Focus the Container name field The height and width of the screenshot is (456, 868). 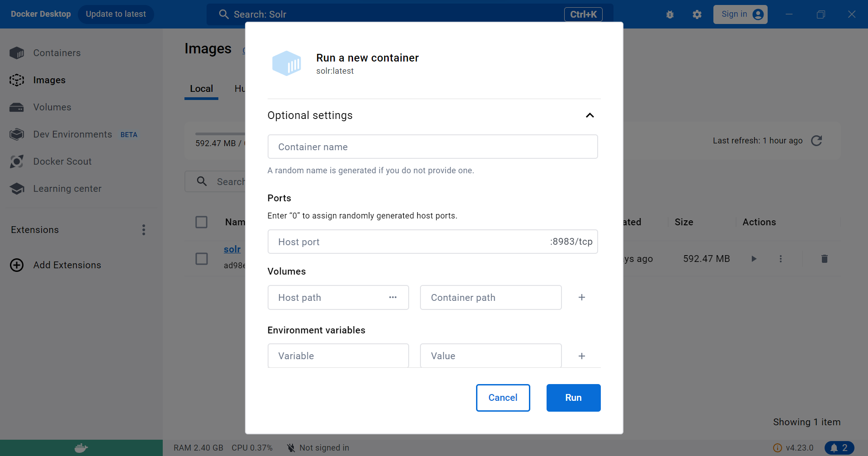click(433, 147)
